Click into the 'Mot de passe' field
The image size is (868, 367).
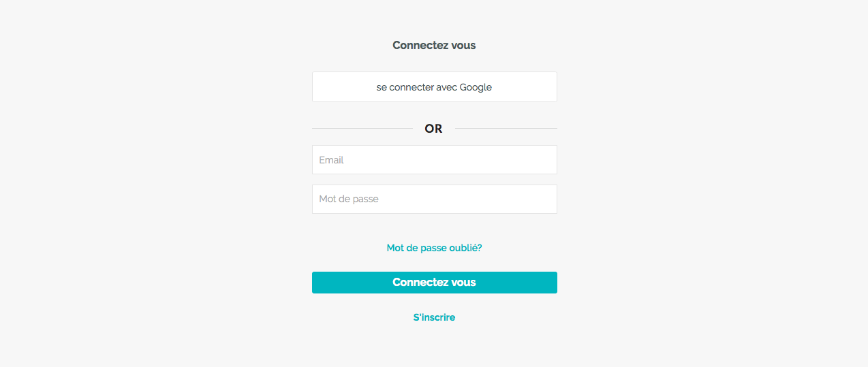click(434, 200)
